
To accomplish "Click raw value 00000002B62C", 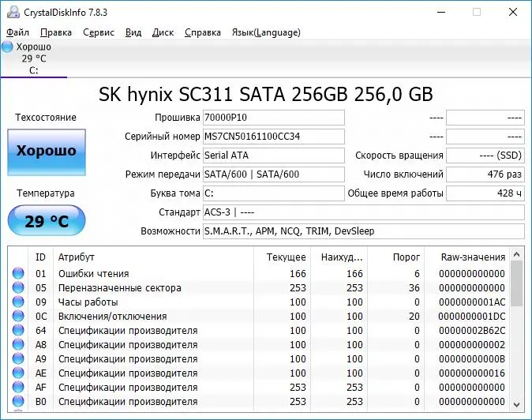I will pos(472,331).
